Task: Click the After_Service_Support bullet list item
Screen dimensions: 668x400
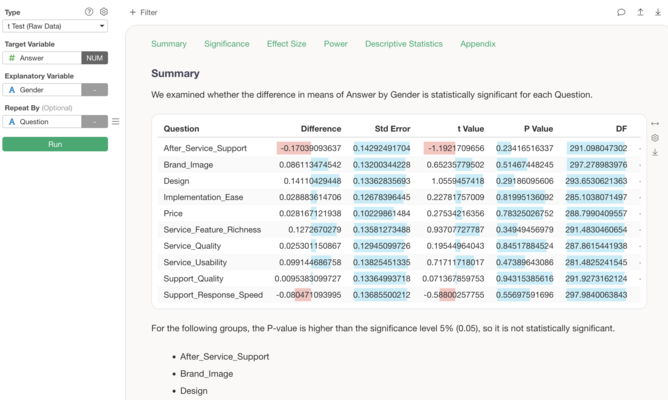Action: pyautogui.click(x=225, y=357)
